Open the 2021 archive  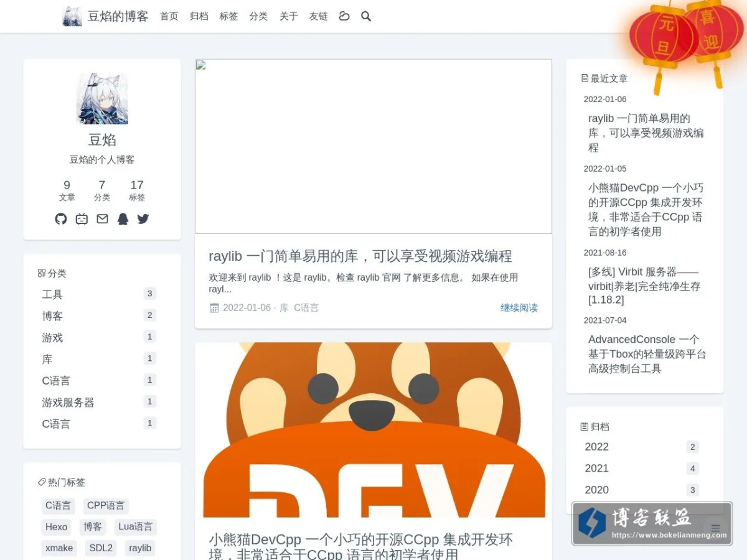pyautogui.click(x=642, y=469)
